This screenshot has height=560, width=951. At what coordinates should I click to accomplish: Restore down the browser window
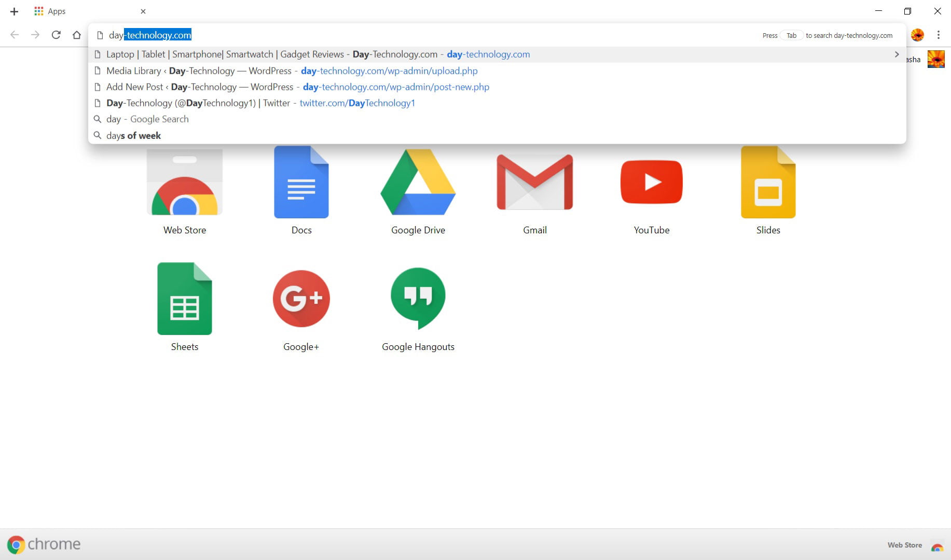[x=907, y=11]
